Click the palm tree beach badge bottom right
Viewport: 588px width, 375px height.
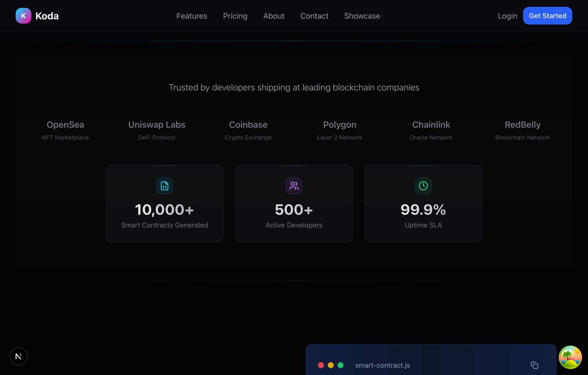click(x=570, y=357)
